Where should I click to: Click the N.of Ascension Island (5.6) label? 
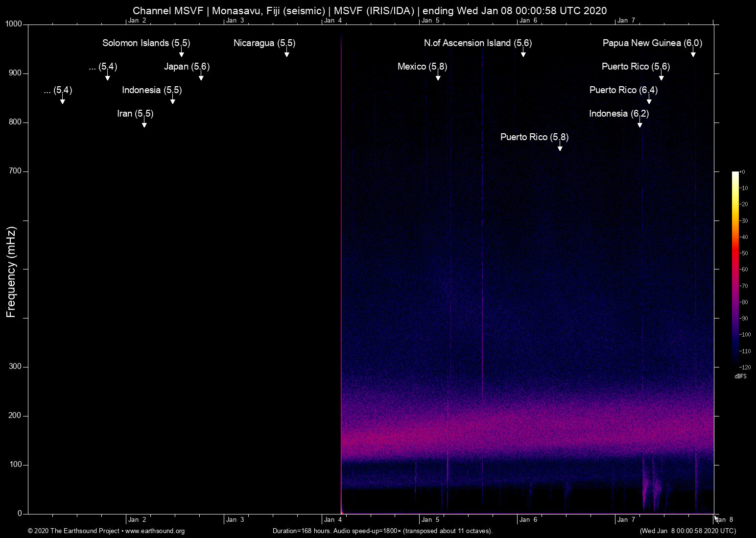[x=477, y=43]
